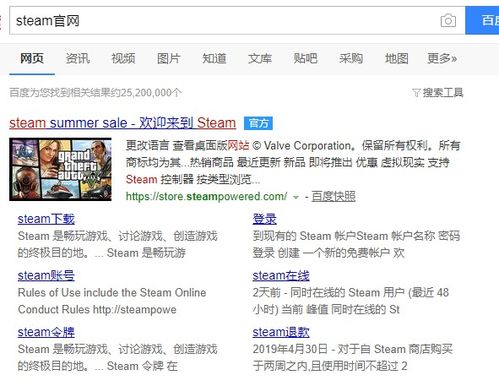Open 搜索工具 filter options
Image resolution: width=499 pixels, height=386 pixels.
tap(443, 92)
